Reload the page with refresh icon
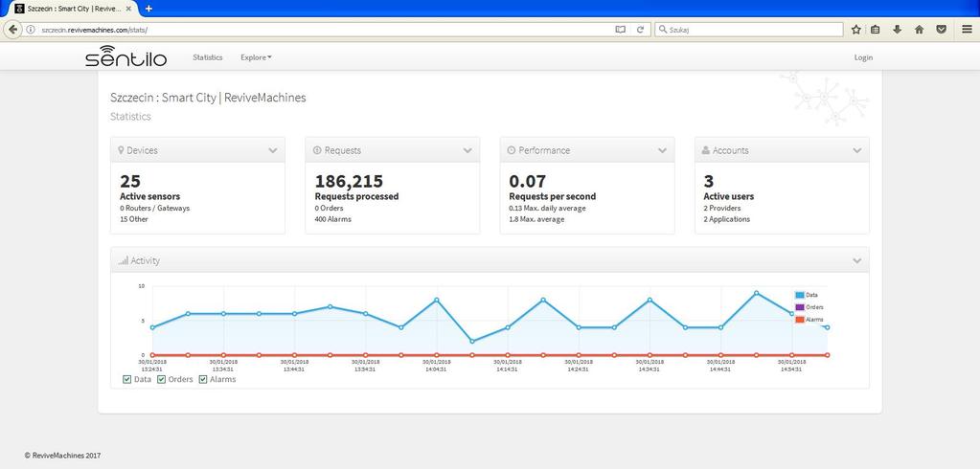Screen dimensions: 980x469 pos(640,30)
